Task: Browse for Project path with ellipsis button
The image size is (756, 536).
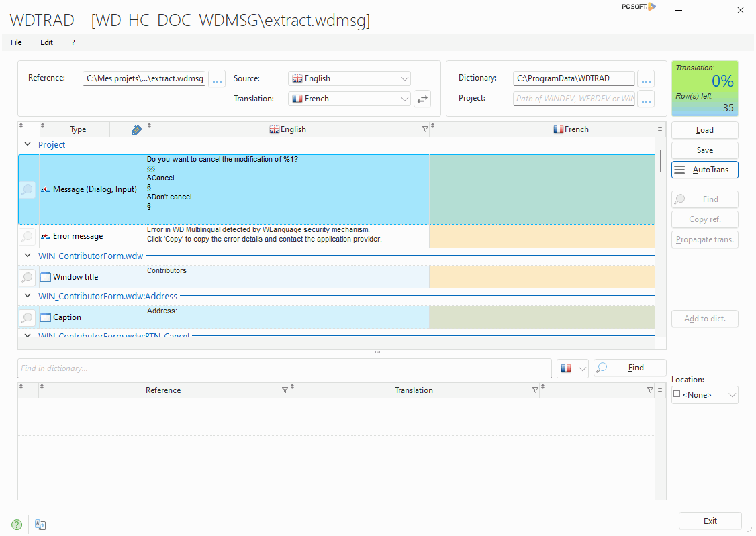Action: click(x=646, y=99)
